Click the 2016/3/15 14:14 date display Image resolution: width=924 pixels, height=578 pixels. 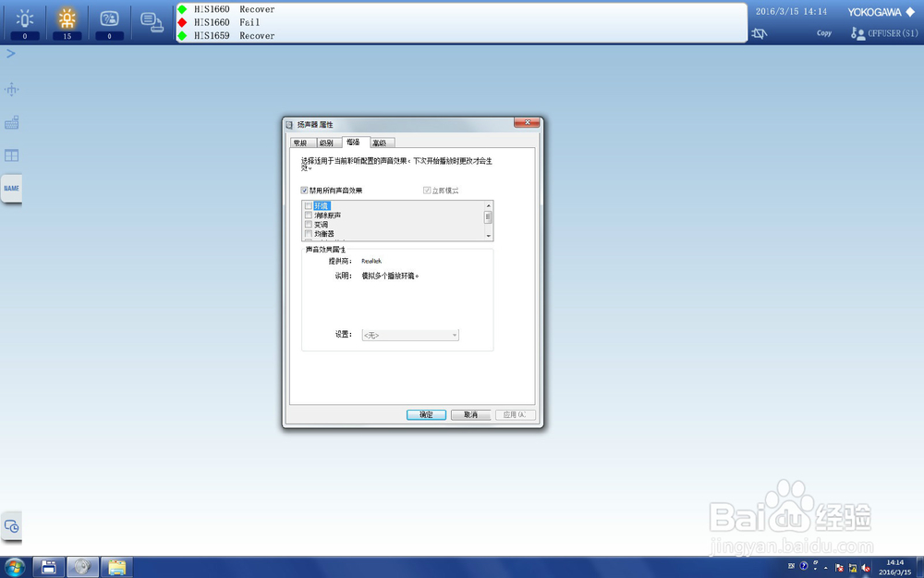tap(791, 12)
